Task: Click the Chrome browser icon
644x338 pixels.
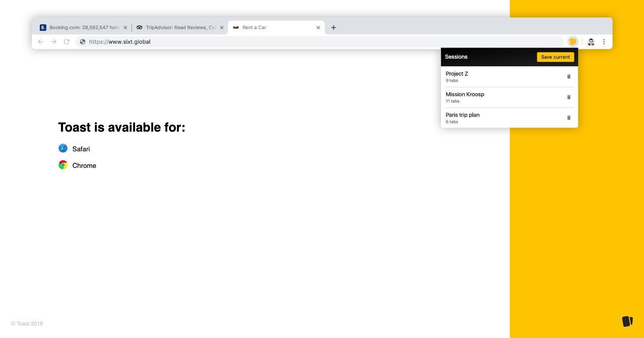Action: point(63,165)
